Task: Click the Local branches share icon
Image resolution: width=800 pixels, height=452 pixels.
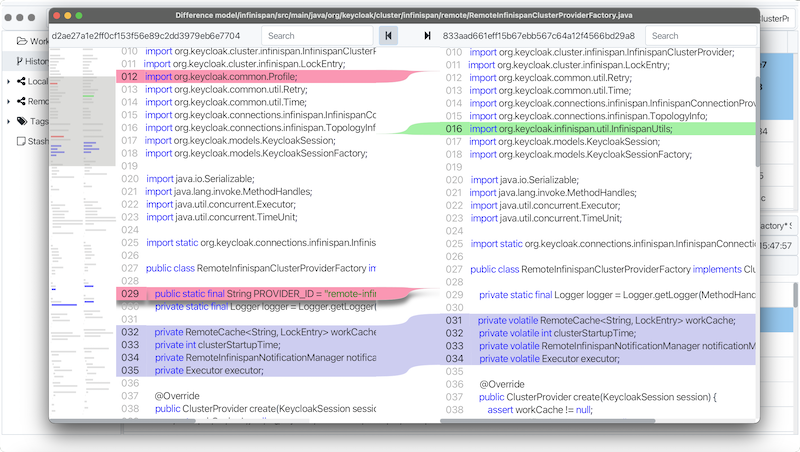Action: [21, 81]
